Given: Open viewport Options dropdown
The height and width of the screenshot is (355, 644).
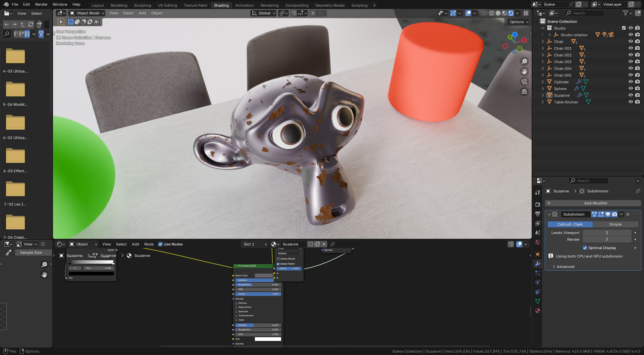Looking at the screenshot, I should click(x=519, y=22).
